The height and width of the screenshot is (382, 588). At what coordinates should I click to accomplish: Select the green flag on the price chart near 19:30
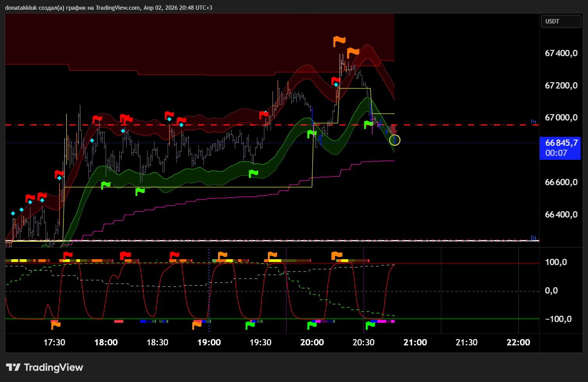(x=253, y=173)
